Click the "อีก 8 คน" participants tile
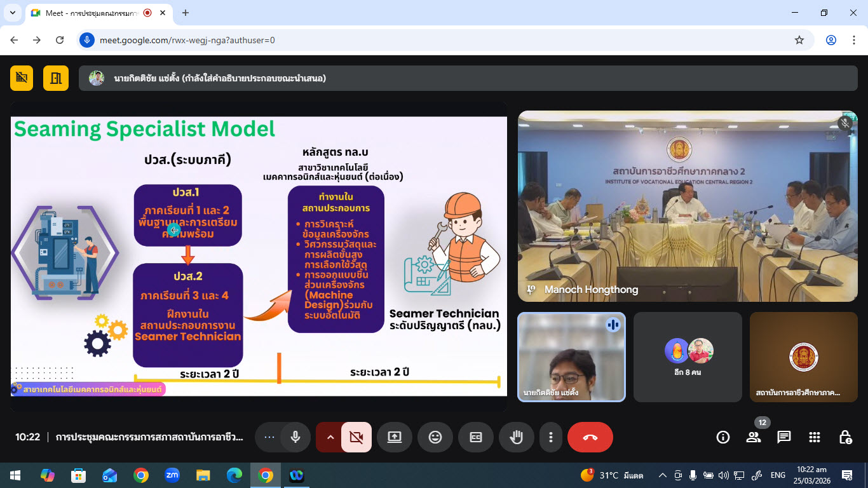The image size is (868, 488). (688, 356)
